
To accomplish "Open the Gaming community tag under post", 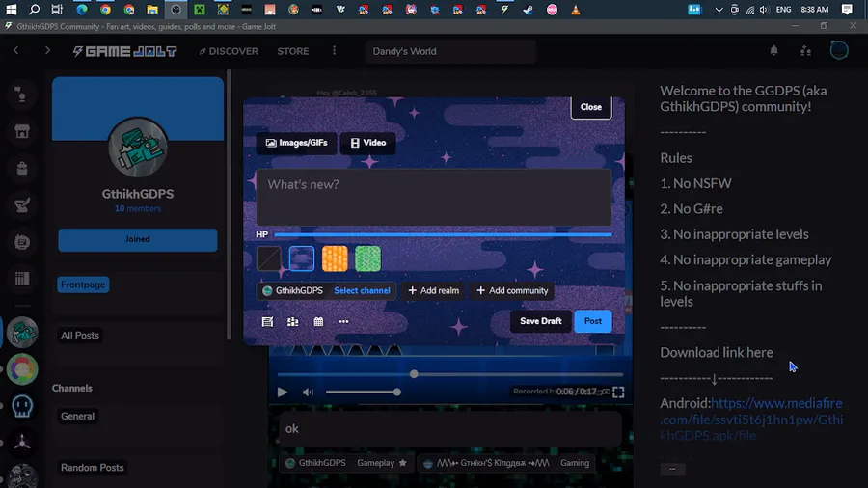I will coord(506,463).
